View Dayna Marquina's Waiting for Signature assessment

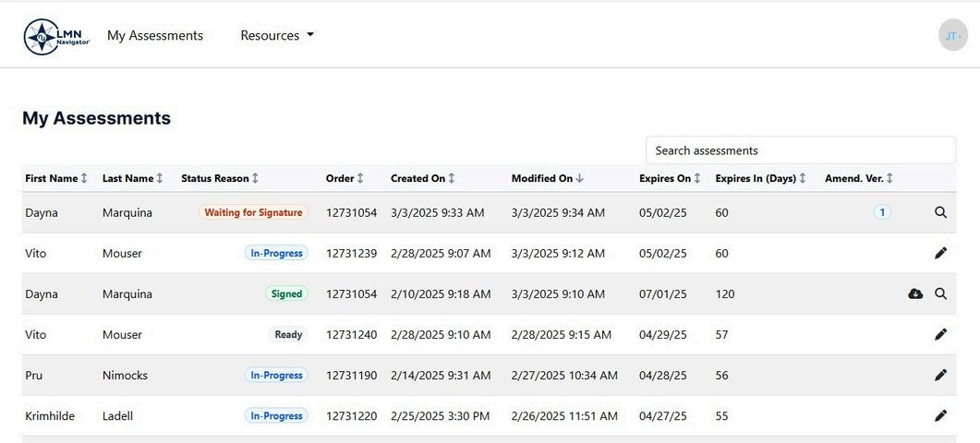[x=940, y=212]
